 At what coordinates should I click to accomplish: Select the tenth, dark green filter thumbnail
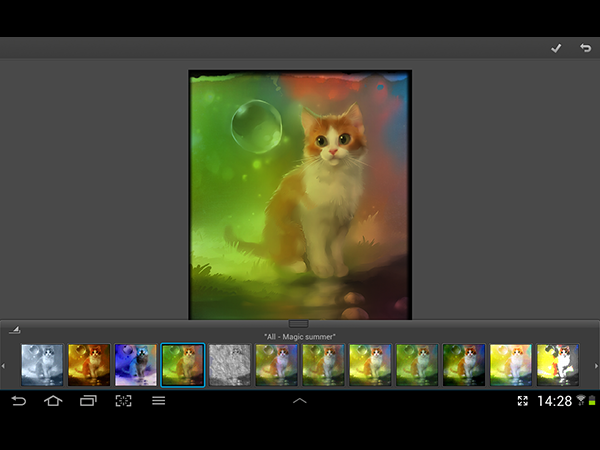pyautogui.click(x=464, y=365)
